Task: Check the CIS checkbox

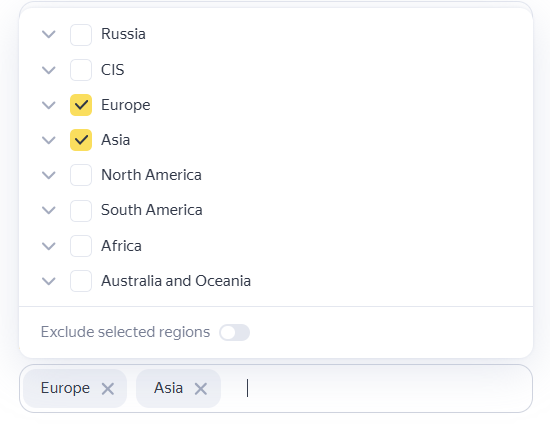Action: coord(81,70)
